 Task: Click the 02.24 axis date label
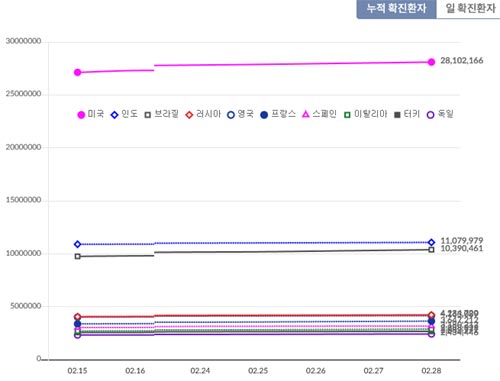(200, 371)
